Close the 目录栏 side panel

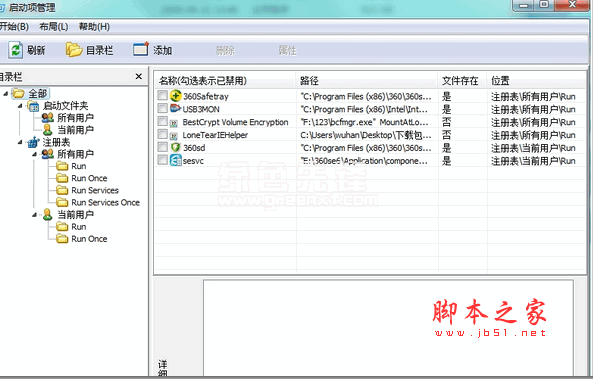click(x=139, y=76)
